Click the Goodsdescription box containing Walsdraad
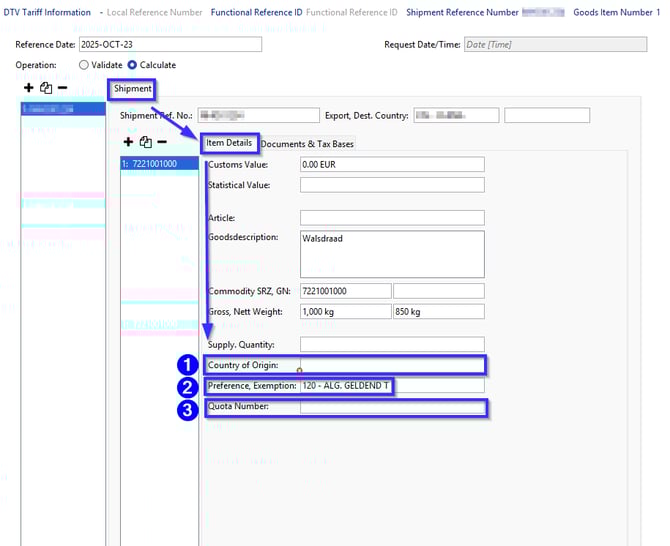The width and height of the screenshot is (670, 546). (391, 253)
